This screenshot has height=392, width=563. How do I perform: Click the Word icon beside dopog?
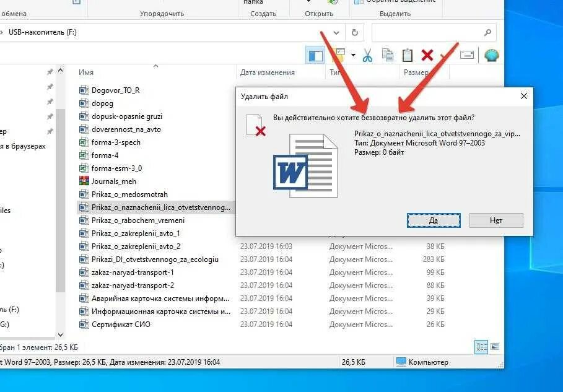point(84,103)
